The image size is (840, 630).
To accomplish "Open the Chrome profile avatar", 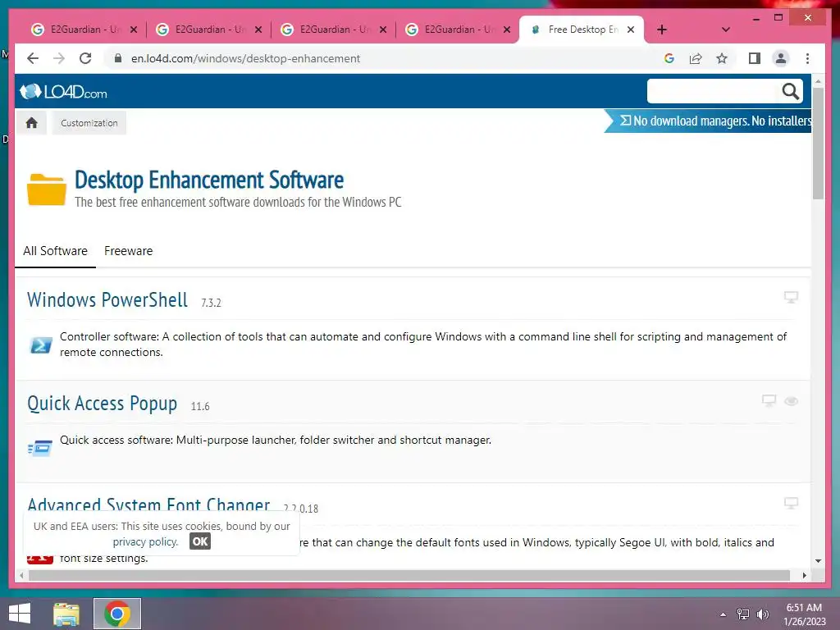I will point(781,58).
